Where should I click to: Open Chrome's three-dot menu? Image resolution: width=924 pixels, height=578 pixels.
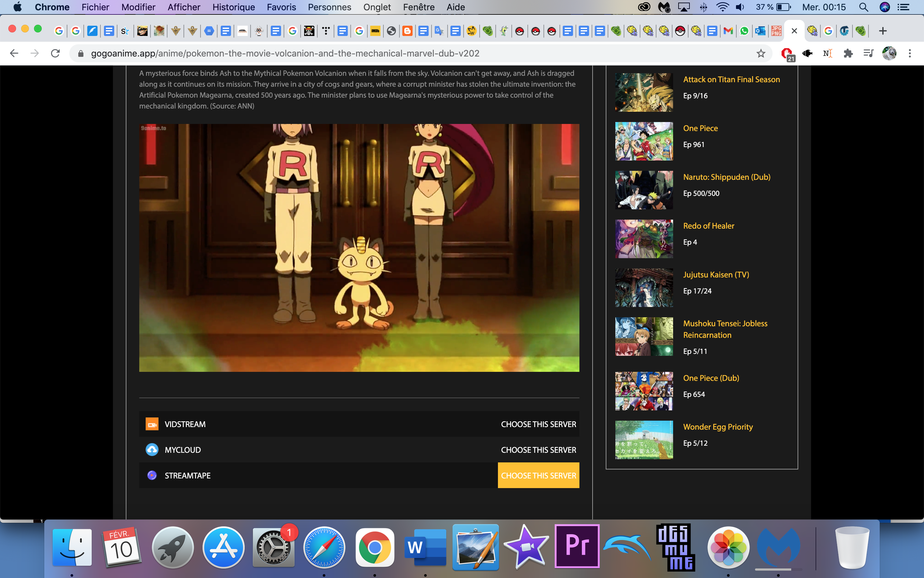pos(910,53)
